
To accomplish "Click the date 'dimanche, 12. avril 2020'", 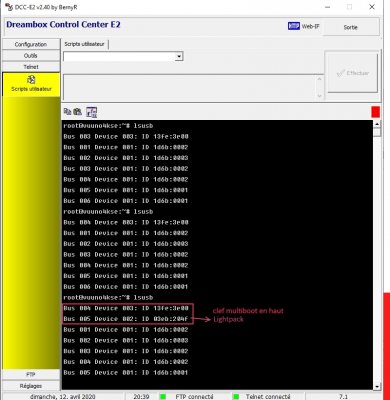I will (x=63, y=397).
